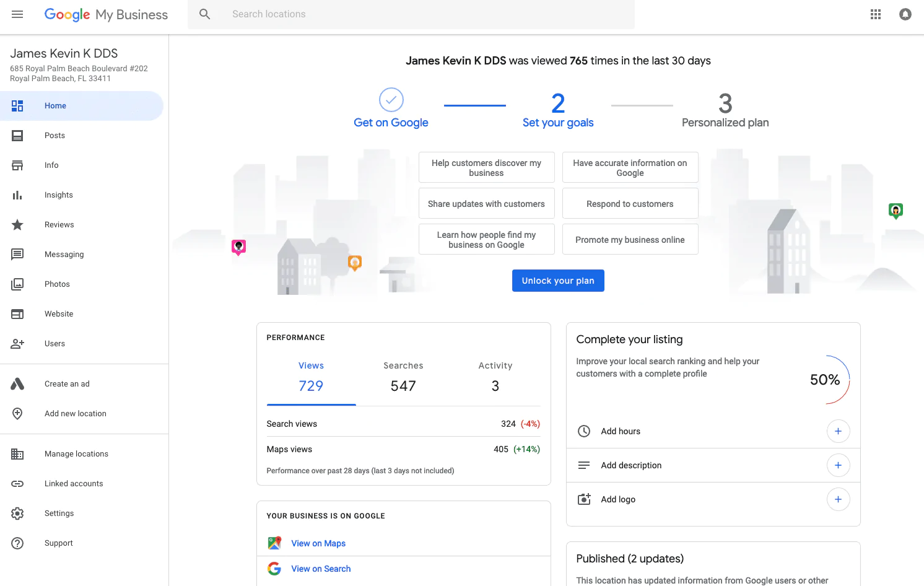Image resolution: width=924 pixels, height=586 pixels.
Task: Open the hamburger main menu
Action: [17, 14]
